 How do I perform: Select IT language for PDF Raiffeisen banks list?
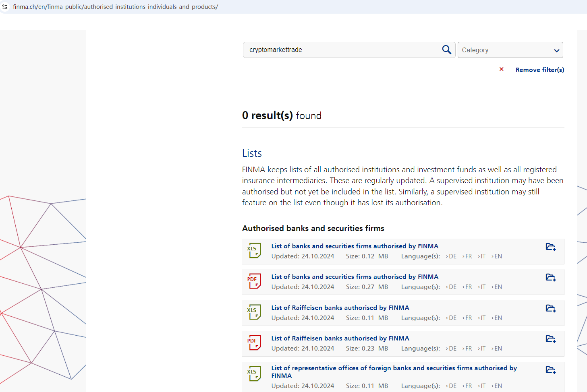point(482,349)
